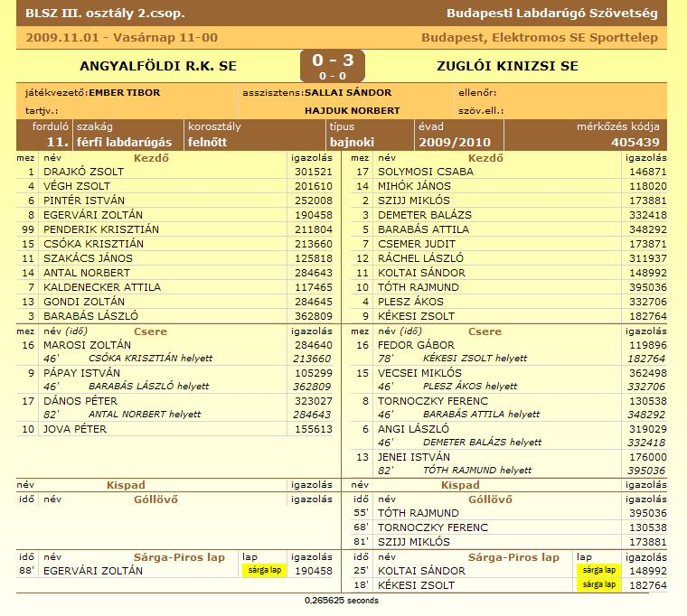Click the 'felnőtt' korosztály value
687x616 pixels.
pyautogui.click(x=207, y=143)
